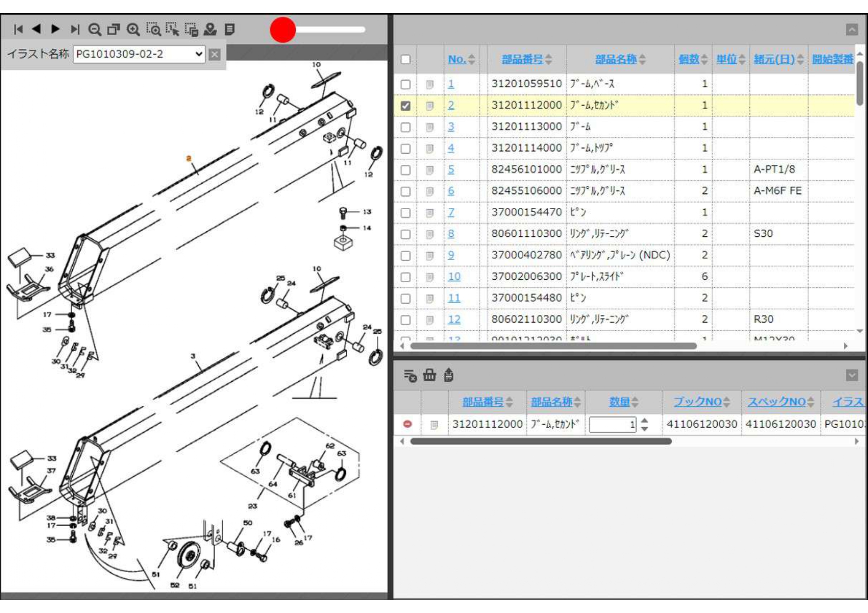Image resolution: width=868 pixels, height=613 pixels.
Task: Click the zoom in magnifier icon
Action: pos(133,30)
